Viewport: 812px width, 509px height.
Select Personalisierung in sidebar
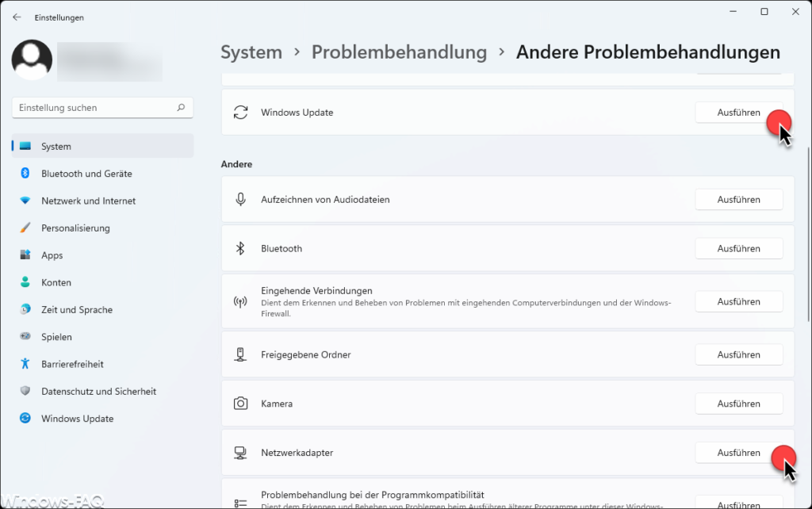point(102,228)
